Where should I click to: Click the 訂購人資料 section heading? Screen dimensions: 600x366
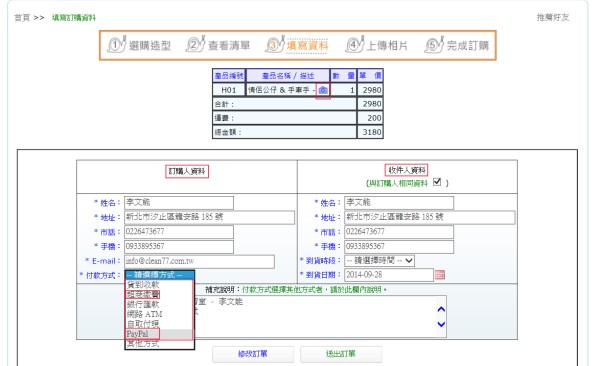click(x=187, y=171)
